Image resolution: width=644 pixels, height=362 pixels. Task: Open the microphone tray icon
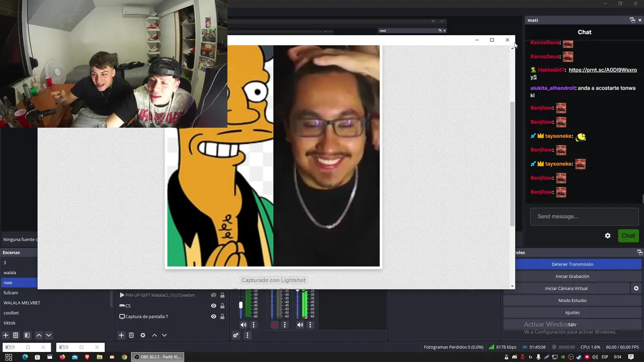tap(538, 357)
